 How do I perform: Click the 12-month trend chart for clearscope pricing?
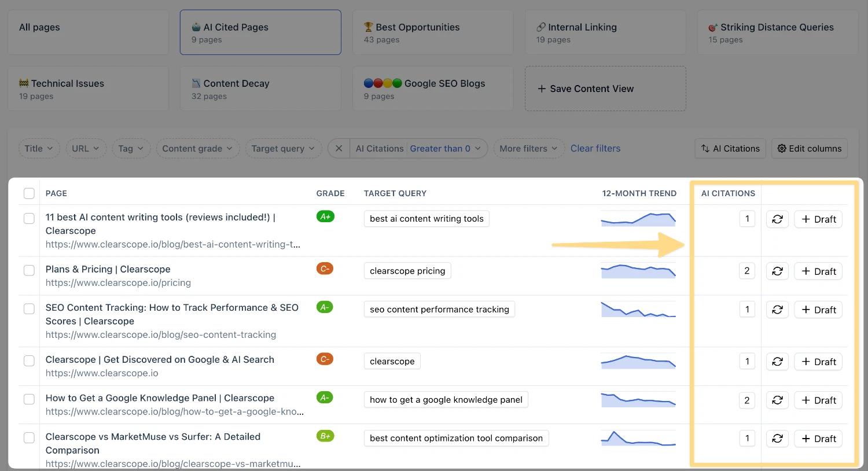pos(638,271)
